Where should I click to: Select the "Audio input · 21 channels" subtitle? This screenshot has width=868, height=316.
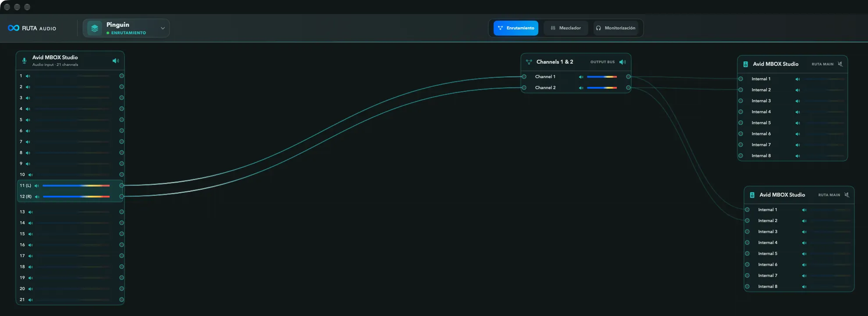(55, 65)
